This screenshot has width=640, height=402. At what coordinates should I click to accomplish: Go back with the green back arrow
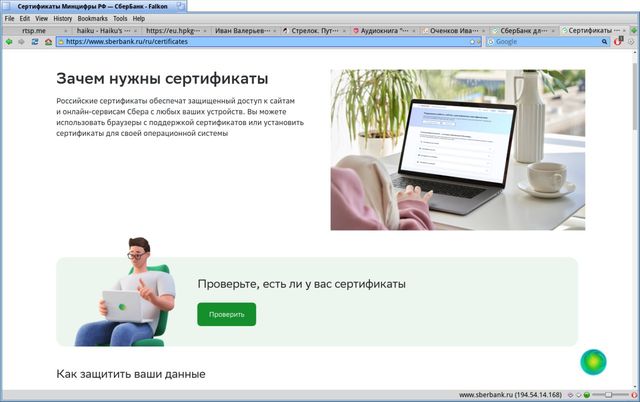(9, 42)
